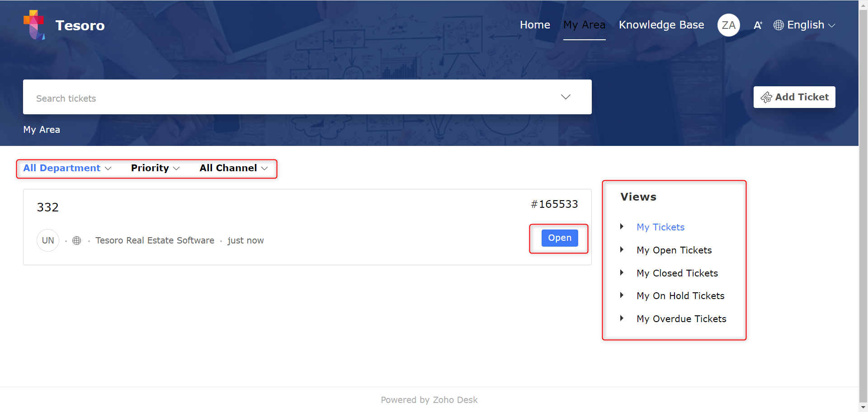Image resolution: width=868 pixels, height=412 pixels.
Task: Click the Add Ticket button
Action: pyautogui.click(x=794, y=97)
